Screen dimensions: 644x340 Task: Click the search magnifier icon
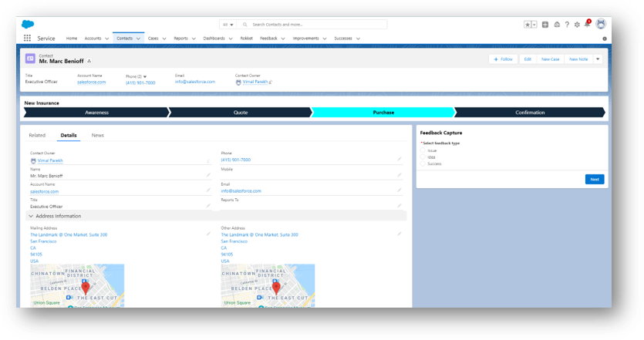click(x=244, y=25)
